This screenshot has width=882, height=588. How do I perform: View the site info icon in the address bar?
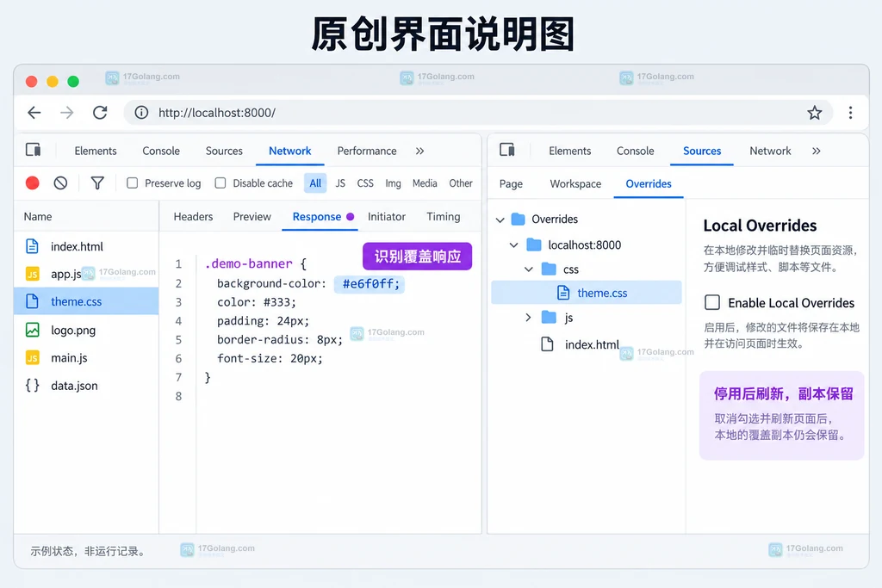tap(141, 113)
